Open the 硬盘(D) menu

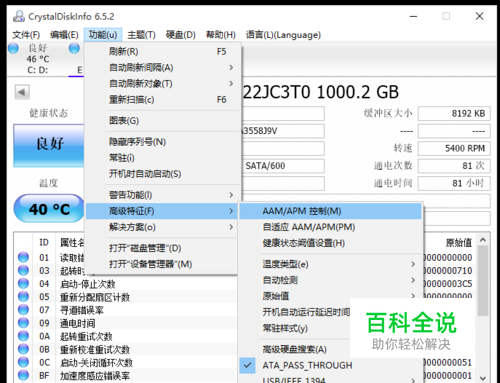[181, 35]
